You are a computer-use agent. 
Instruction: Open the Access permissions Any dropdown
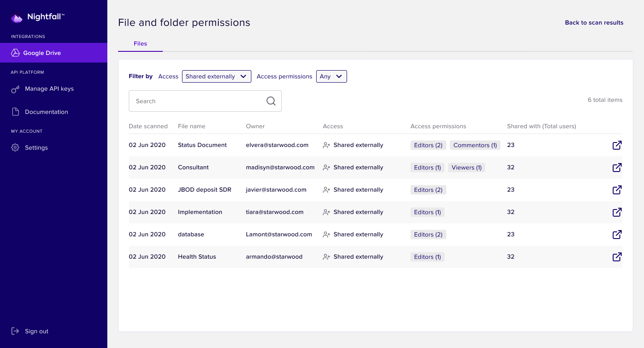(x=331, y=76)
